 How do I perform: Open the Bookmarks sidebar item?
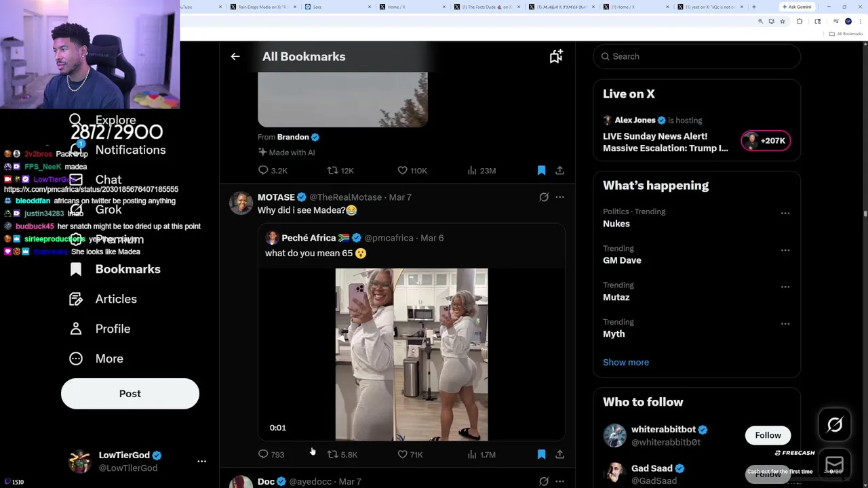[115, 269]
